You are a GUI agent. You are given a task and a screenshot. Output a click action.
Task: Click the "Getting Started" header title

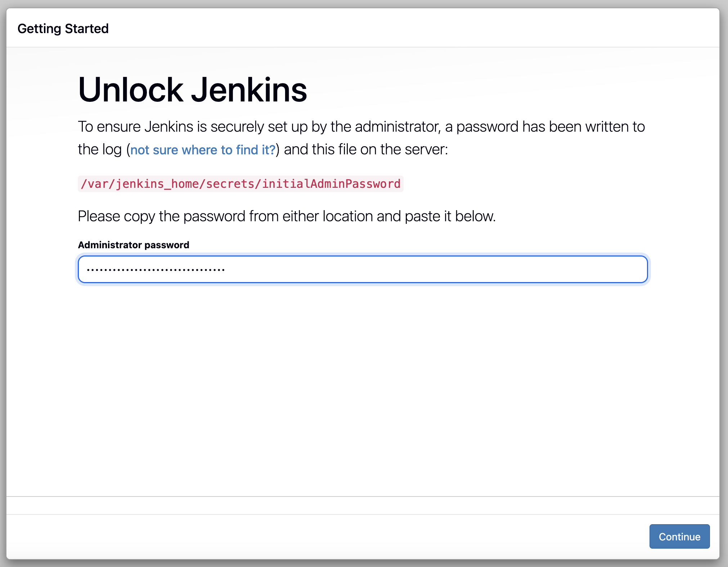point(63,28)
